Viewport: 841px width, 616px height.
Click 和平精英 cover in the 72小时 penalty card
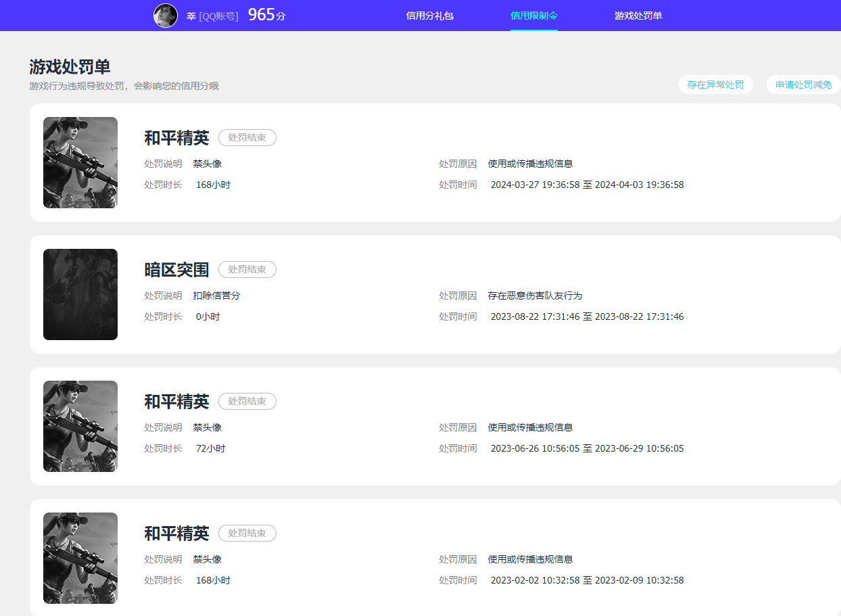[x=80, y=426]
